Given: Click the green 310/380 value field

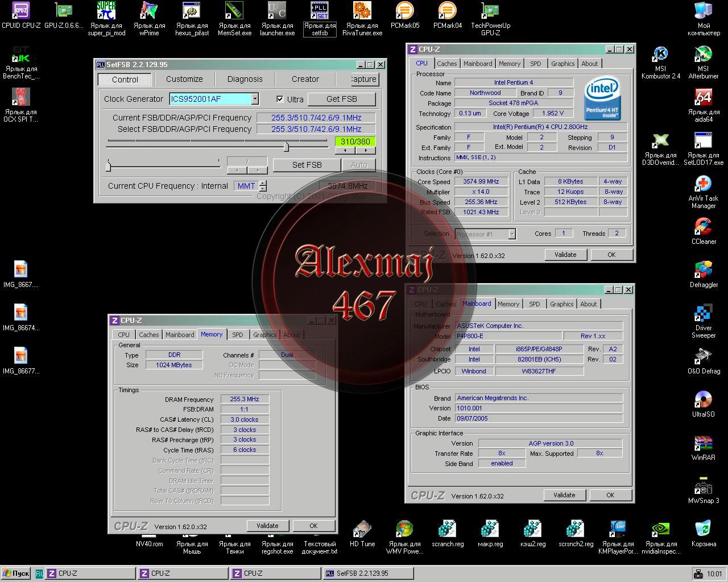Looking at the screenshot, I should [355, 142].
